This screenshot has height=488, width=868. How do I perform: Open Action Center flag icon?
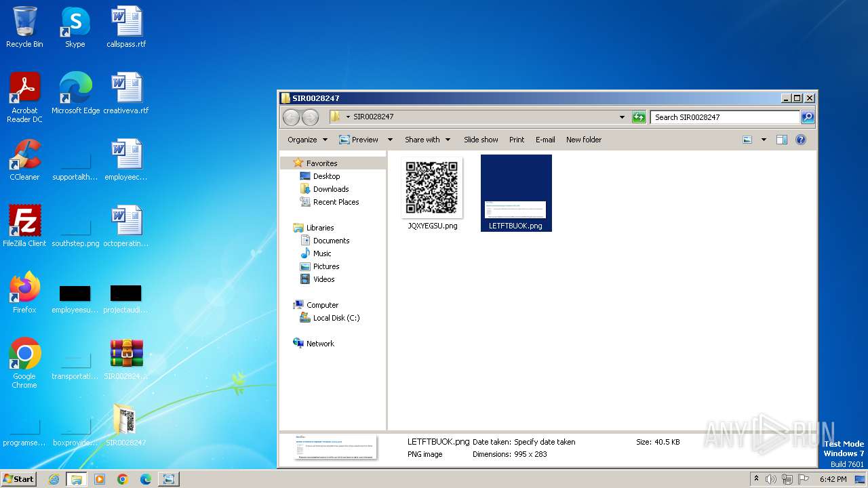coord(804,479)
